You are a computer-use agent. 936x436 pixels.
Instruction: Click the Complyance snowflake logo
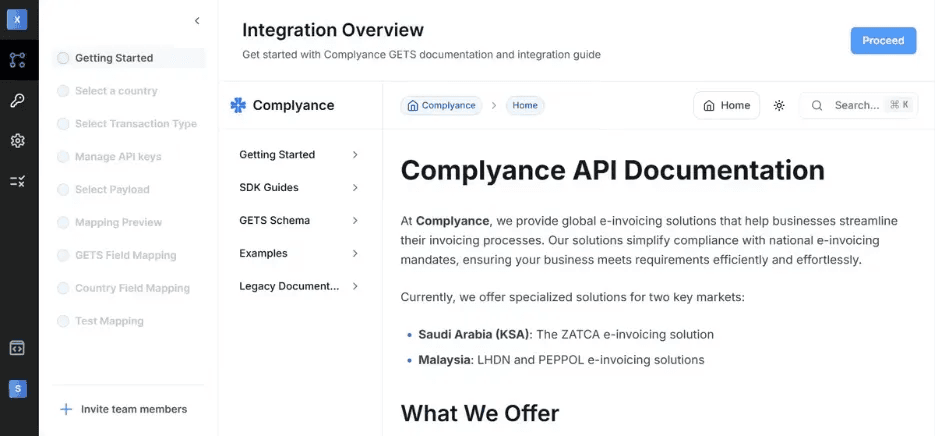(238, 105)
